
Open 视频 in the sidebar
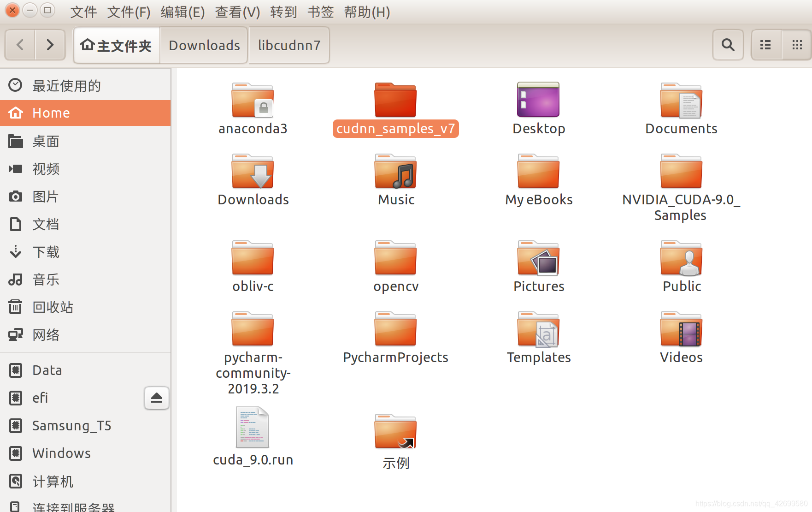click(x=85, y=169)
